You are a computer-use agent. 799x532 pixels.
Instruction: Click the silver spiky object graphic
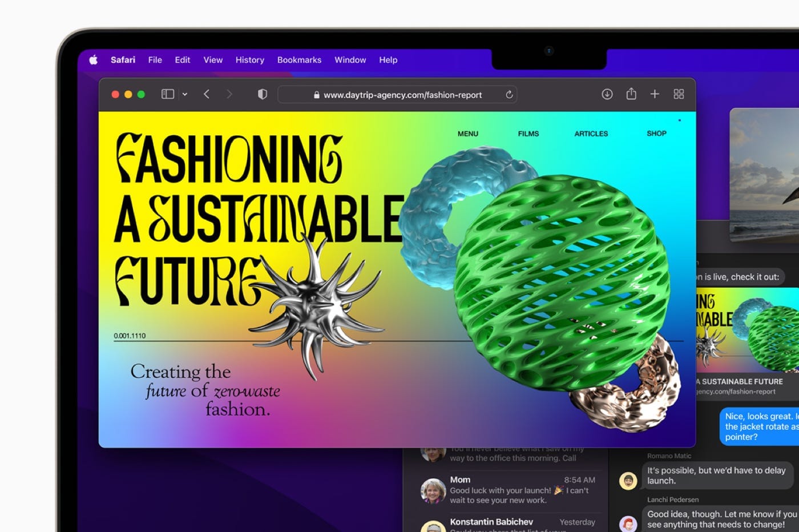[317, 308]
